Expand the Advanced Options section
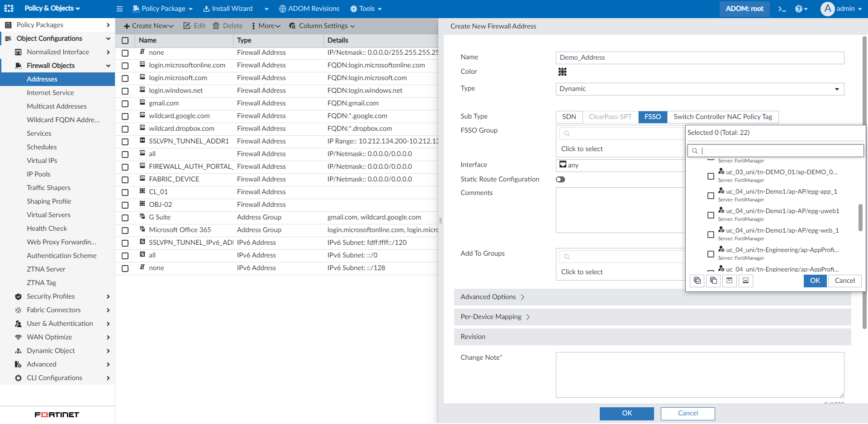This screenshot has height=424, width=868. point(492,297)
